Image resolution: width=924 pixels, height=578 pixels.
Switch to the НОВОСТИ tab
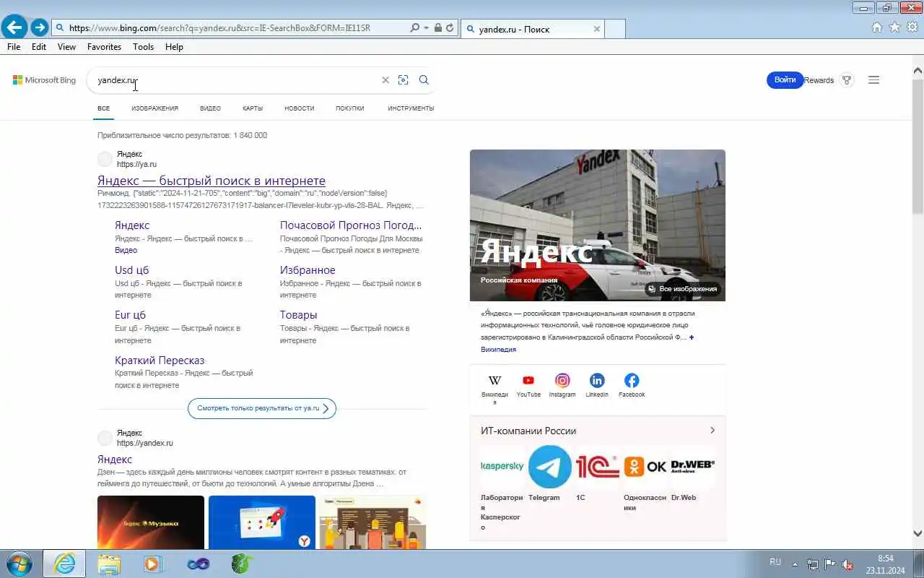tap(300, 108)
